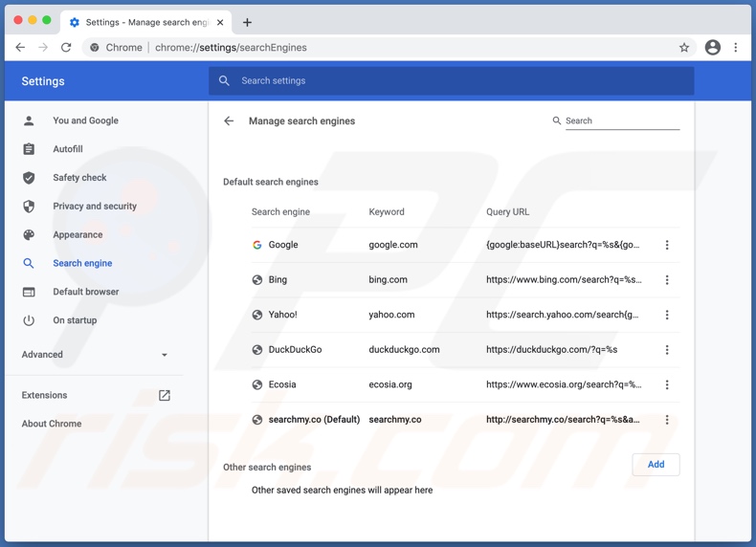Viewport: 756px width, 547px height.
Task: Open more actions for DuckDuckGo
Action: point(667,349)
